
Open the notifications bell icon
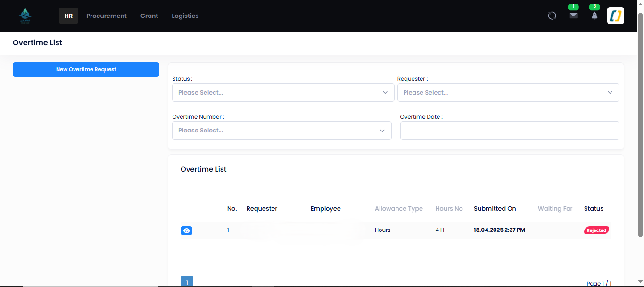coord(594,16)
